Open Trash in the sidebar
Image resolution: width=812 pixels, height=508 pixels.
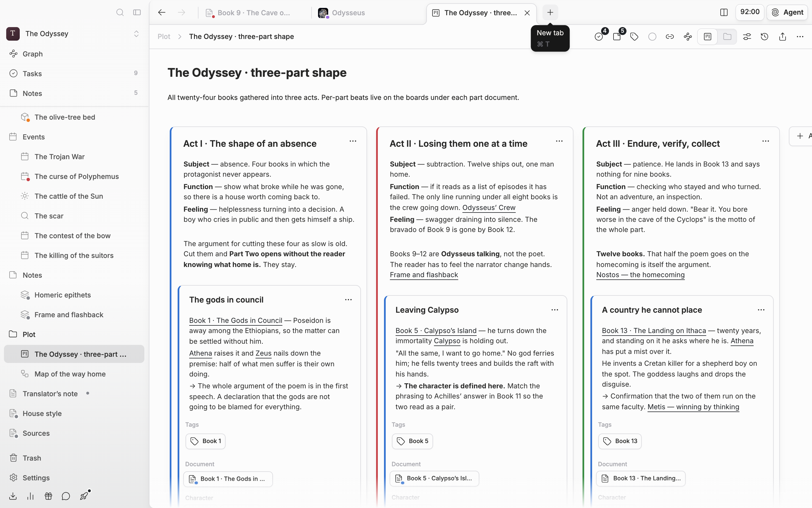pyautogui.click(x=74, y=458)
